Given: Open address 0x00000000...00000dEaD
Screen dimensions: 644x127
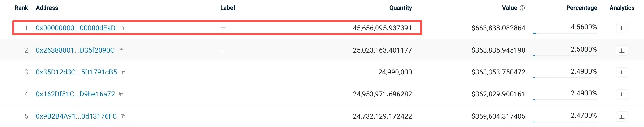Looking at the screenshot, I should tap(76, 28).
